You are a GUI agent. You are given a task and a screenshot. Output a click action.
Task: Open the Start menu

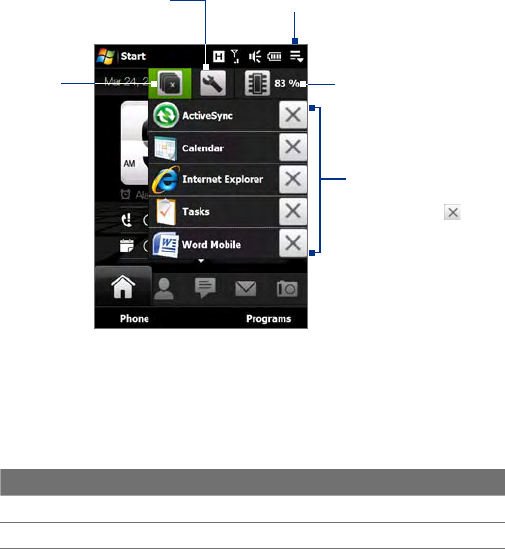[122, 56]
